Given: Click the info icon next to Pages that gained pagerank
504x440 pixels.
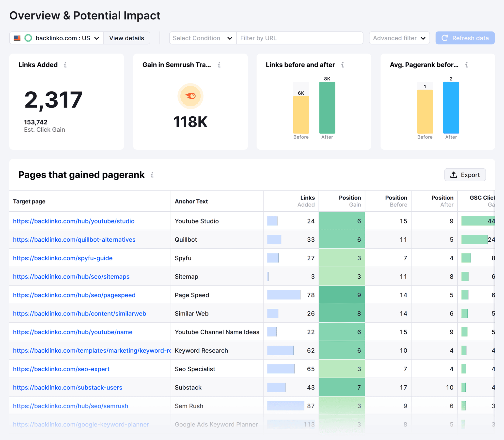Looking at the screenshot, I should click(152, 175).
